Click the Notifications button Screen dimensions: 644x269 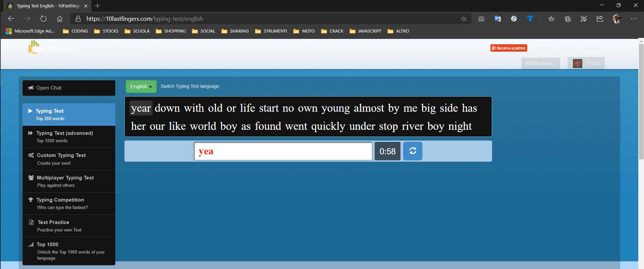539,63
